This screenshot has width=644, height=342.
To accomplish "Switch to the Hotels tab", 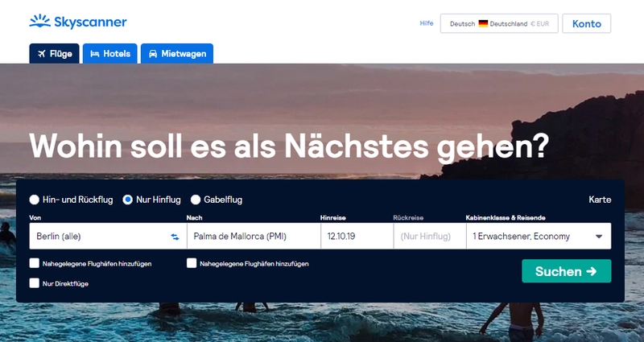I will pos(110,54).
